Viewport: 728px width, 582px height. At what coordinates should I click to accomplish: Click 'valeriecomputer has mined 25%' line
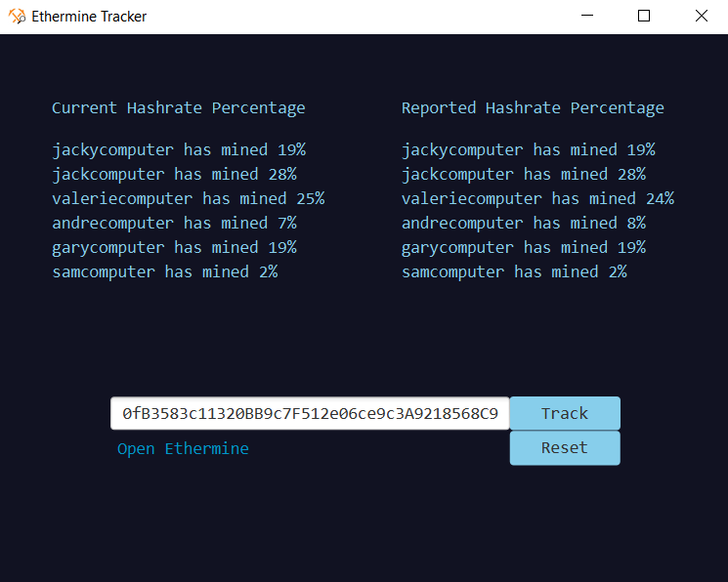(188, 199)
